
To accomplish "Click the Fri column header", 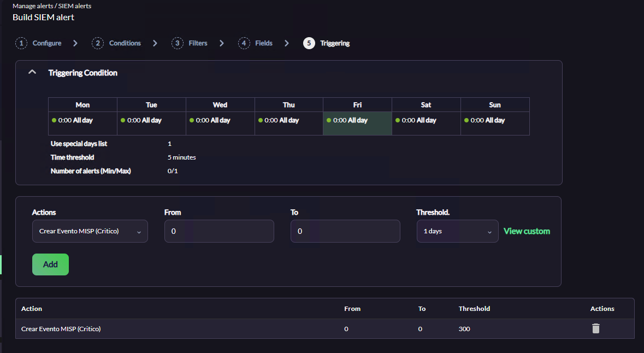I will [x=357, y=105].
